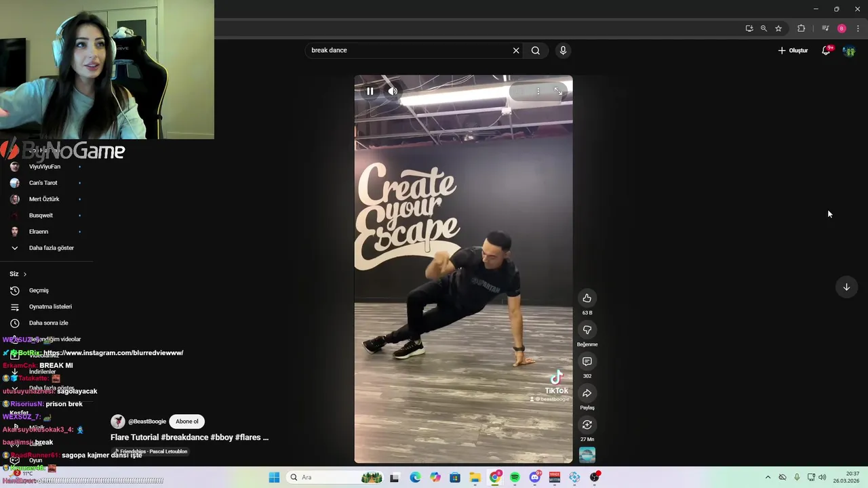The width and height of the screenshot is (868, 488).
Task: Open Discord from the taskbar
Action: click(535, 478)
